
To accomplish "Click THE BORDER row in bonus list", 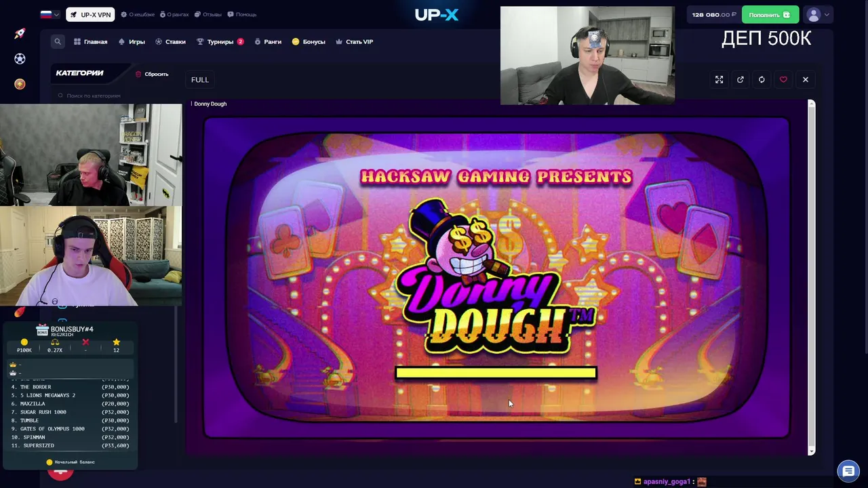I will [x=71, y=387].
